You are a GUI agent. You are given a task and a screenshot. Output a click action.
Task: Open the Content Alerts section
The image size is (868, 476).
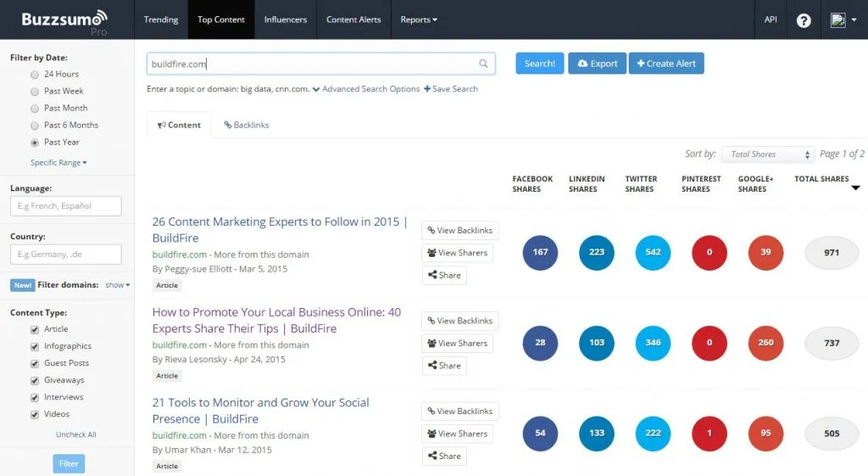point(353,20)
